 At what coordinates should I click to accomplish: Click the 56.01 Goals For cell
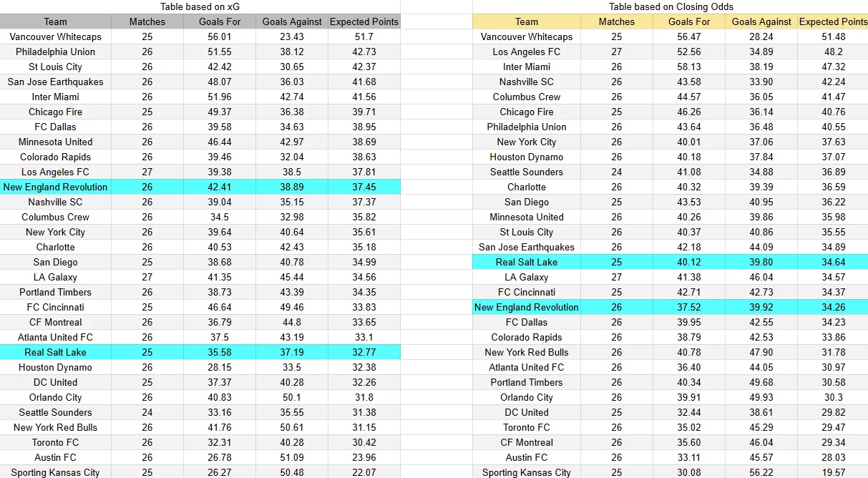220,36
